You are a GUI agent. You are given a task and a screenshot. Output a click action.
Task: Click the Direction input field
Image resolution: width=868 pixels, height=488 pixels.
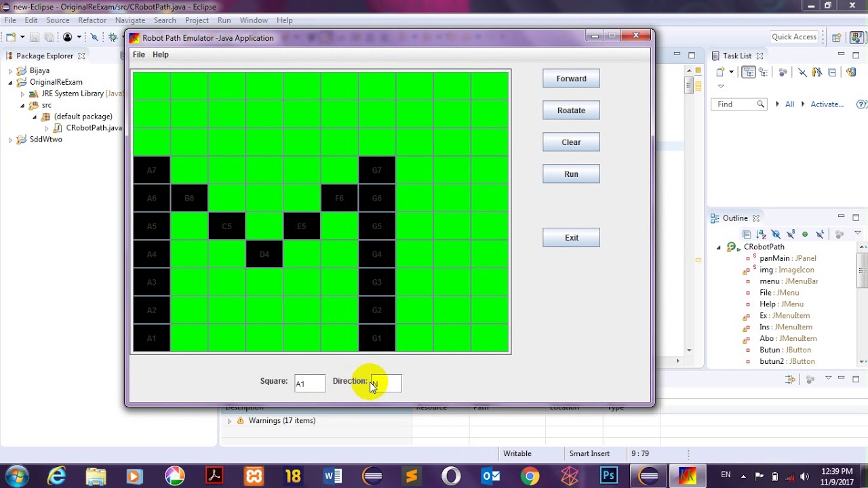point(386,384)
